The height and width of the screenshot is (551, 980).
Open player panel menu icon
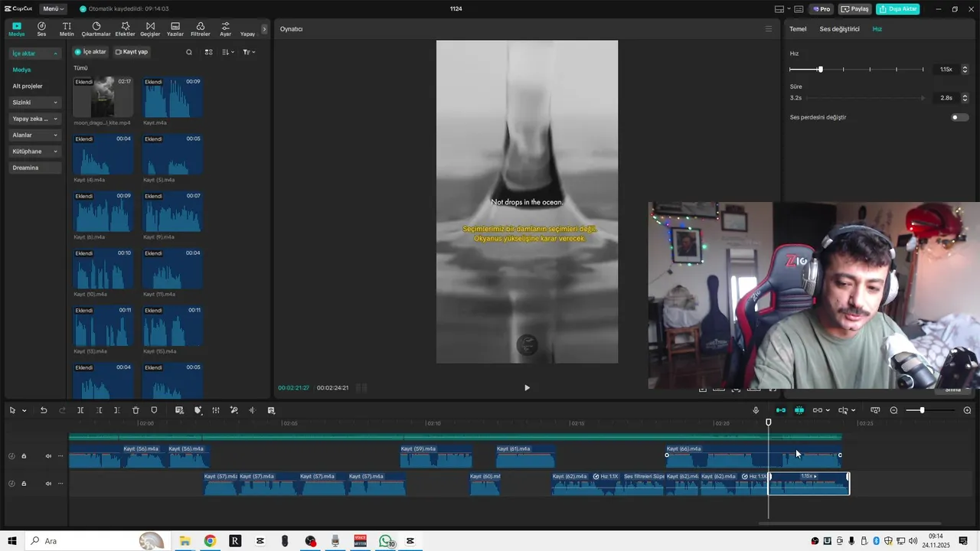769,29
